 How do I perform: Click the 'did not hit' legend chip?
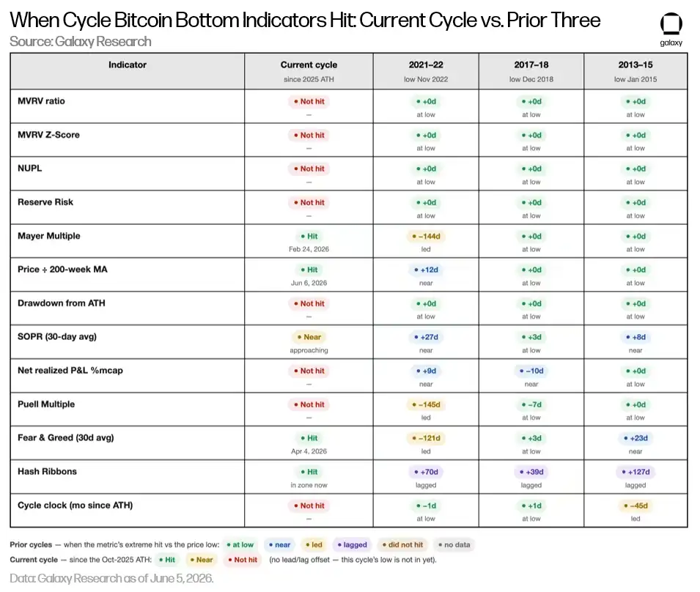(x=402, y=544)
